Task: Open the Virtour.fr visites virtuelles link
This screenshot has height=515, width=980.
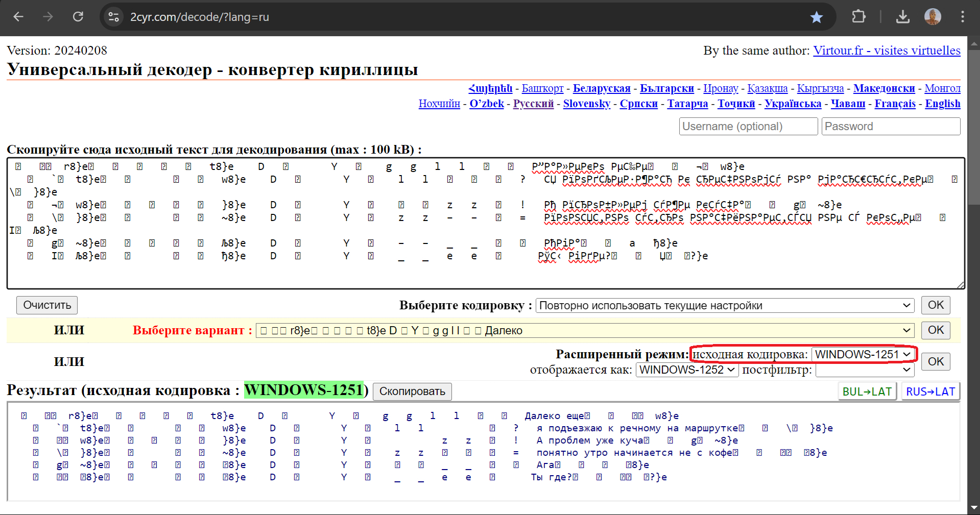Action: coord(887,51)
